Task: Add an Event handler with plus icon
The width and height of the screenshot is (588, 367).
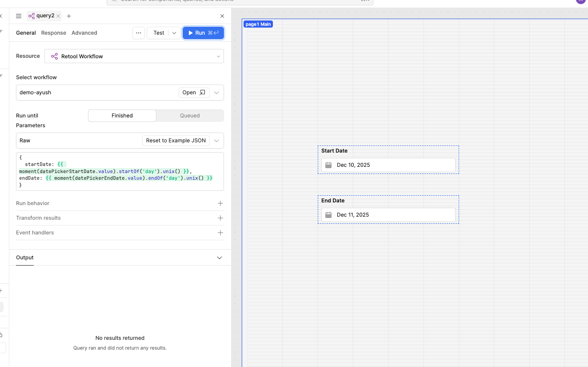Action: 220,233
